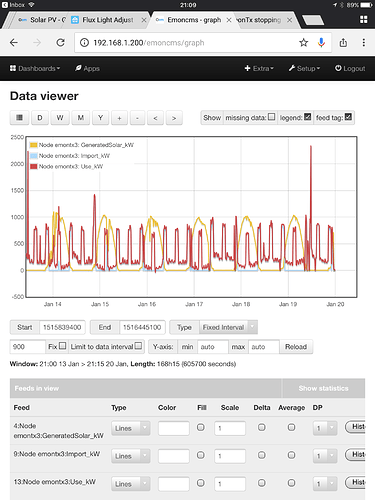Toggle Limit to data interval checkbox

click(138, 346)
